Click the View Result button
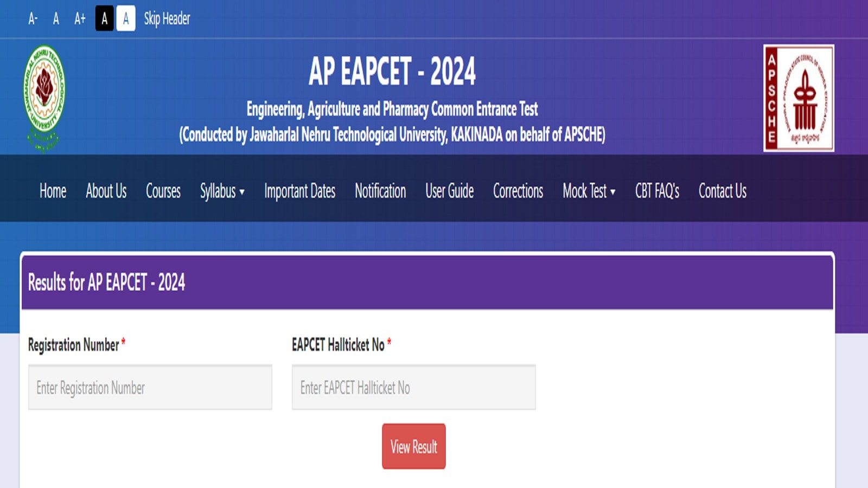Image resolution: width=868 pixels, height=488 pixels. coord(414,447)
